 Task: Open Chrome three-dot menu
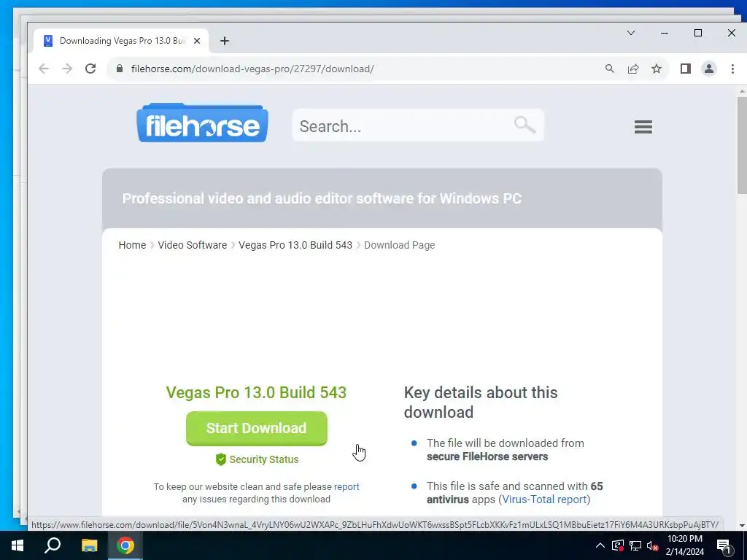pyautogui.click(x=732, y=69)
